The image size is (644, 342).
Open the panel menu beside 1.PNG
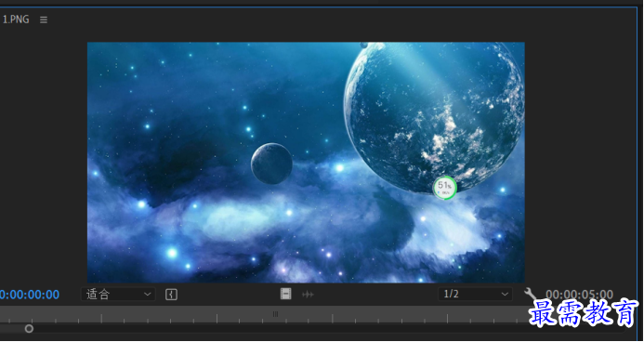44,20
